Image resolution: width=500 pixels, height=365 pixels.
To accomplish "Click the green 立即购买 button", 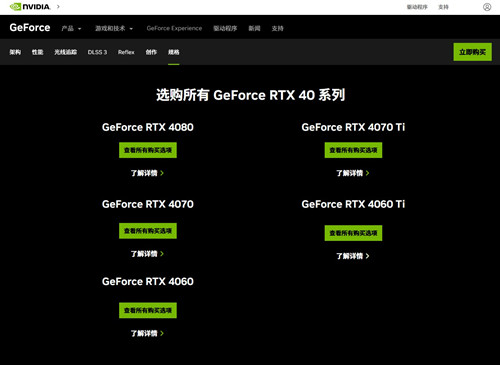I will [472, 52].
